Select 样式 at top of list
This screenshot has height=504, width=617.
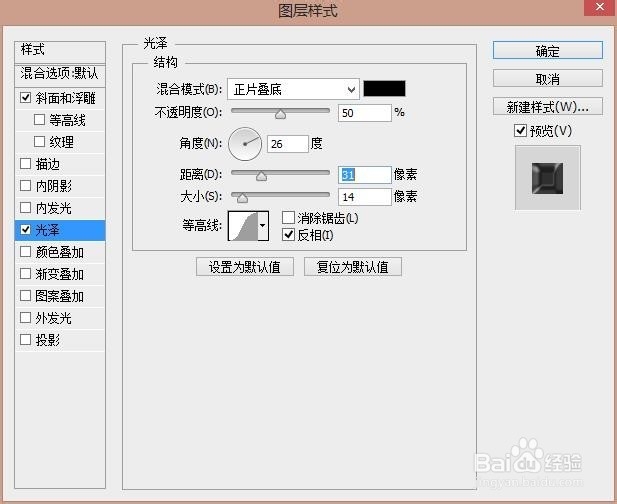click(60, 51)
